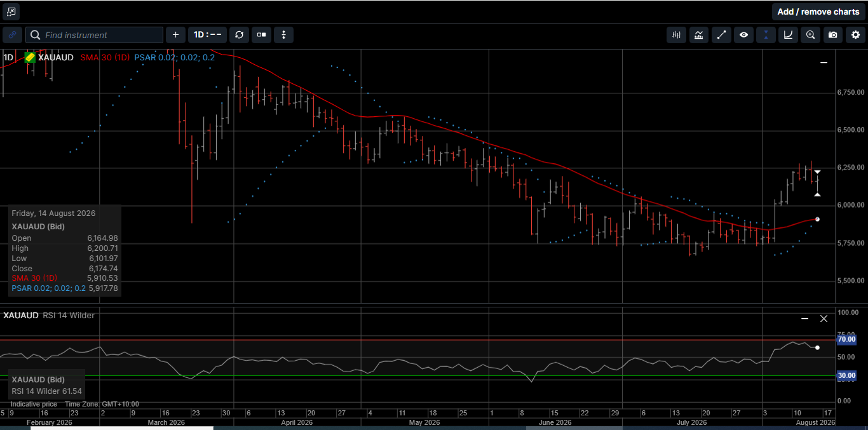The image size is (868, 430).
Task: Click the white dot at SMA line end
Action: [x=817, y=219]
